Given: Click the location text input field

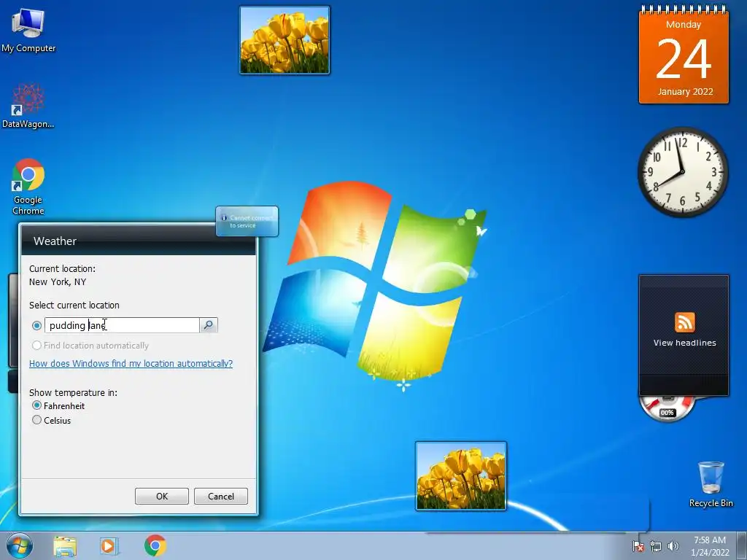Looking at the screenshot, I should (x=122, y=325).
